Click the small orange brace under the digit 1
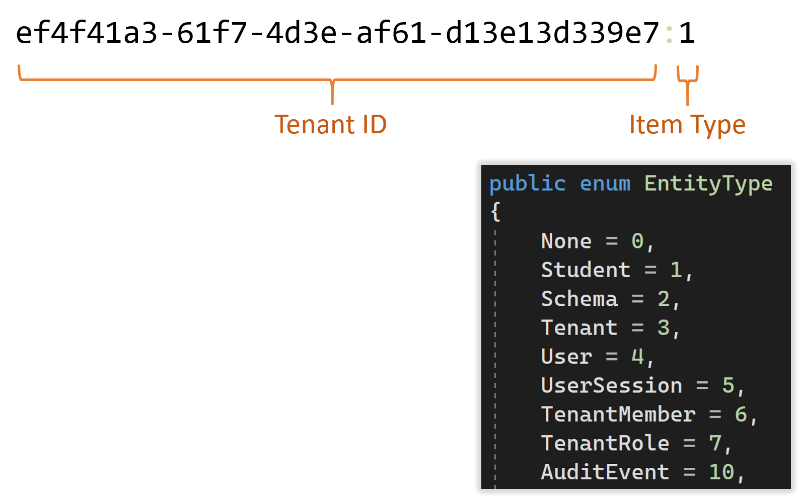The image size is (800, 503). pyautogui.click(x=687, y=85)
